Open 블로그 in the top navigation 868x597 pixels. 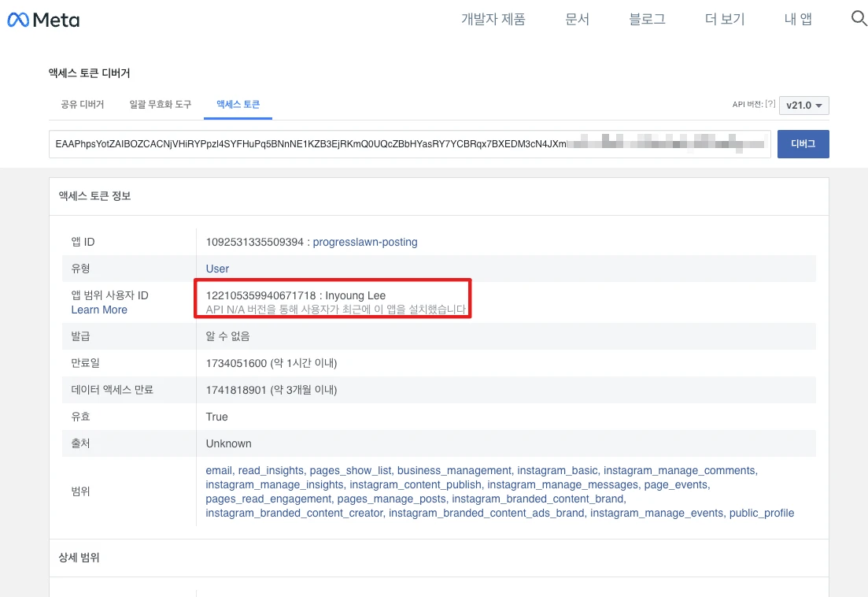pos(647,20)
